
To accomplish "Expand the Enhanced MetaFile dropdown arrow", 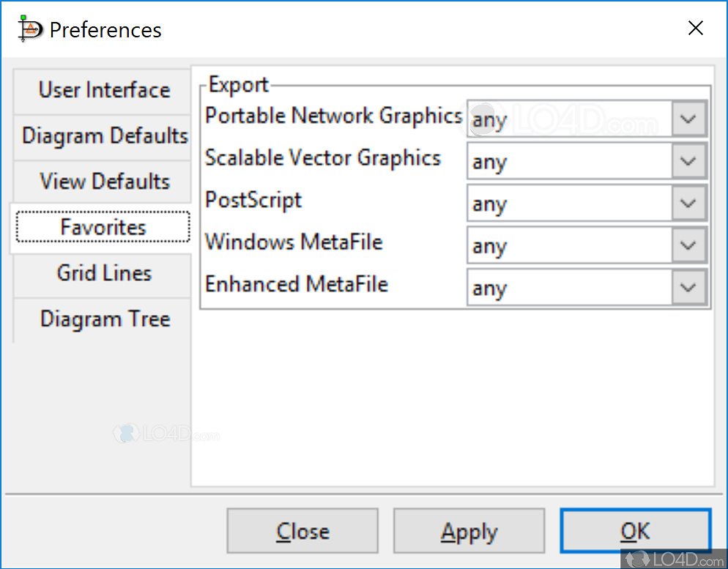I will coord(688,288).
